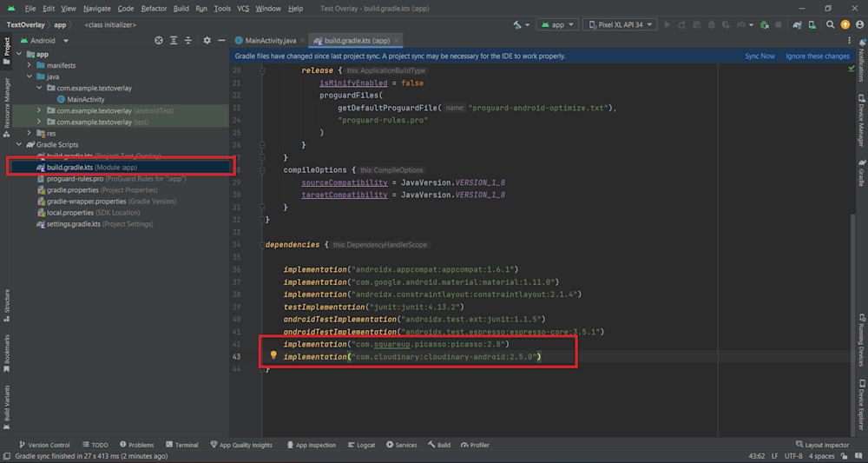The image size is (868, 463).
Task: Open the VCS menu
Action: [x=243, y=9]
